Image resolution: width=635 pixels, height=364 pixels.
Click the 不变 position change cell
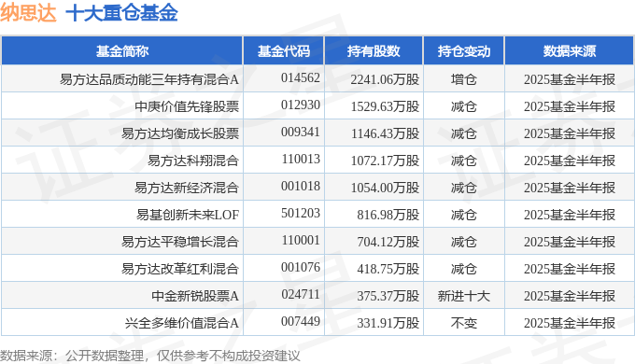464,323
